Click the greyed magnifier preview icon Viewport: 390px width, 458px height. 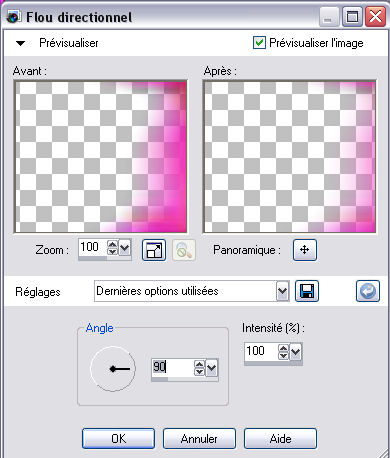click(x=184, y=250)
